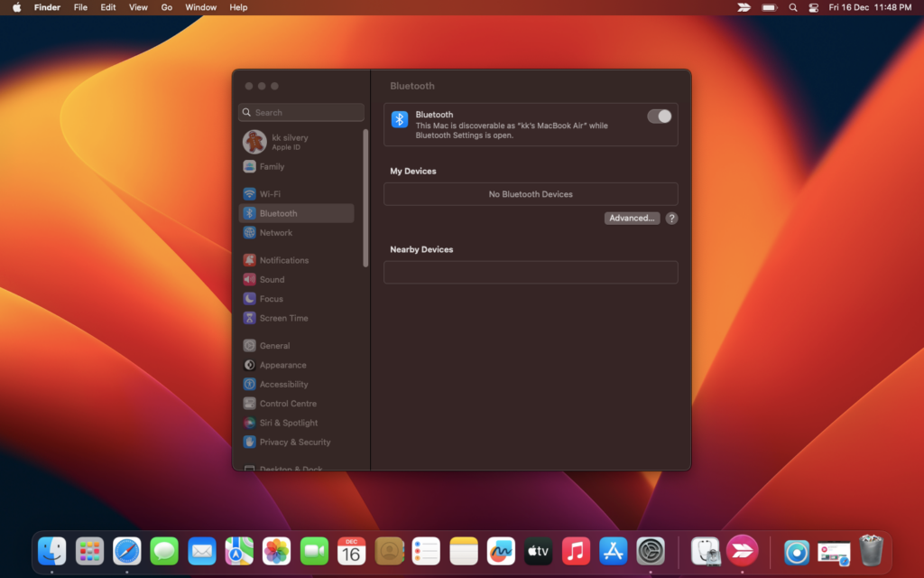This screenshot has width=924, height=578.
Task: Open Notifications settings bell icon
Action: click(x=249, y=260)
